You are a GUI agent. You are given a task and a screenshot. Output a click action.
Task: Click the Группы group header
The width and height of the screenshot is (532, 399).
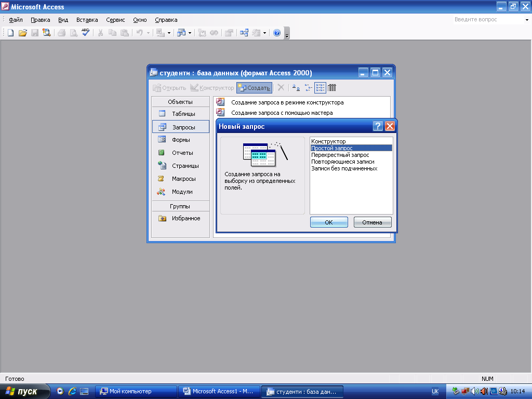click(180, 206)
